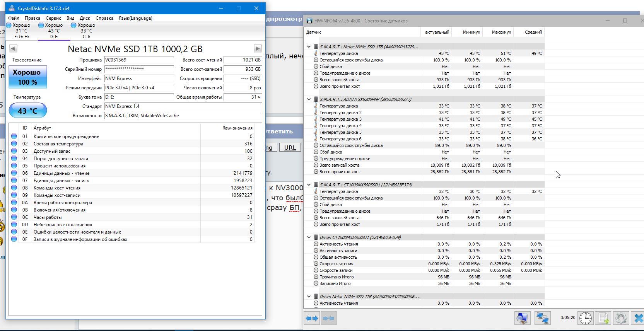The image size is (644, 331).
Task: Click the status orb for attribute 0A
Action: click(14, 203)
